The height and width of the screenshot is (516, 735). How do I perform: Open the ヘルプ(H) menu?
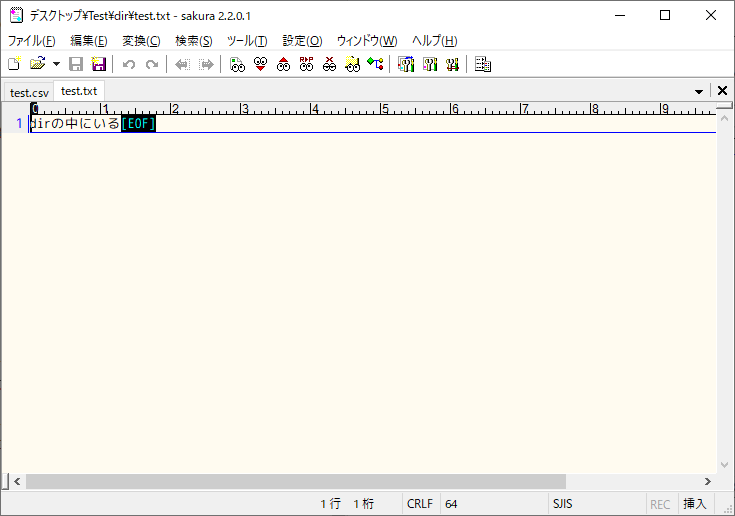435,41
